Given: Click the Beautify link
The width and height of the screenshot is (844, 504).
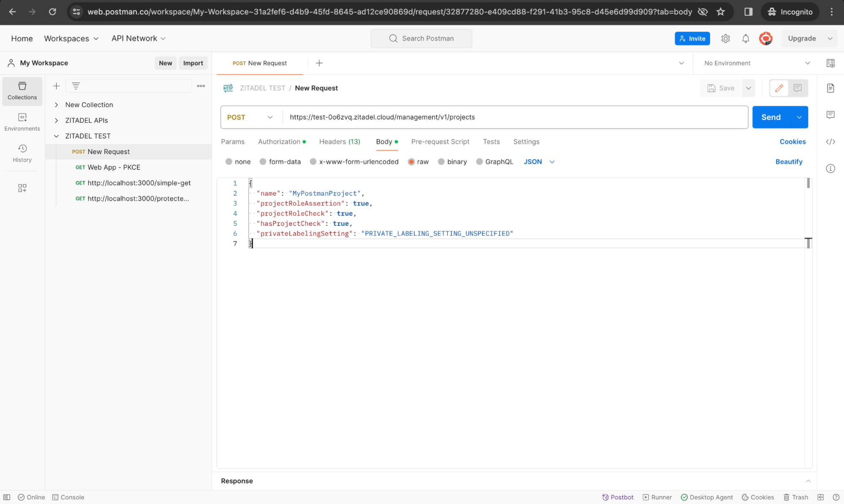Looking at the screenshot, I should [x=788, y=162].
